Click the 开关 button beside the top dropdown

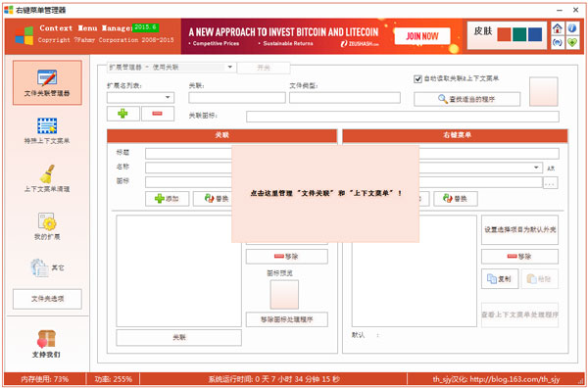coord(264,68)
